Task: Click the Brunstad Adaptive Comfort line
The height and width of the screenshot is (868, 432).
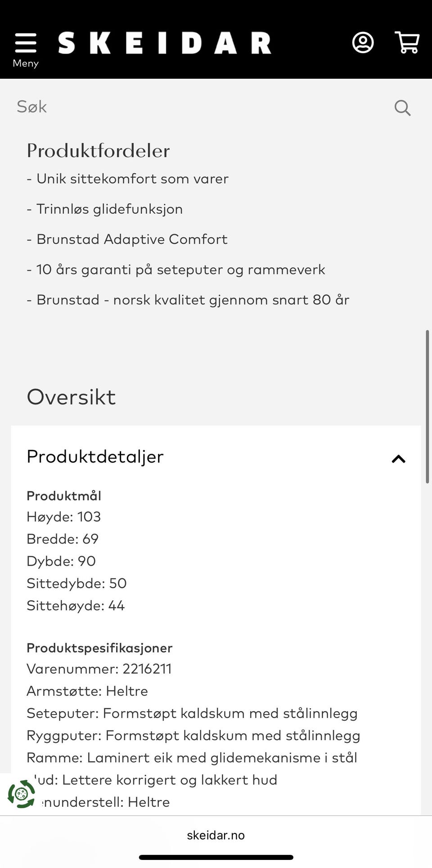Action: (x=127, y=239)
